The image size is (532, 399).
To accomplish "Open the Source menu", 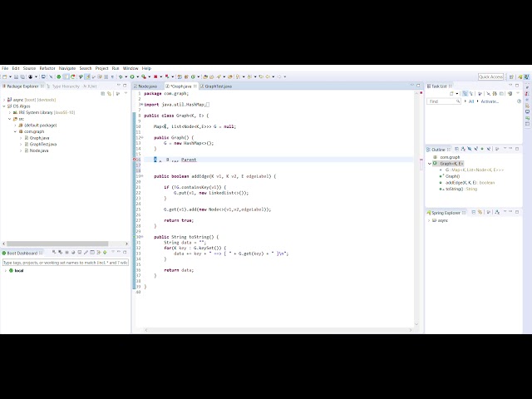I will (29, 68).
